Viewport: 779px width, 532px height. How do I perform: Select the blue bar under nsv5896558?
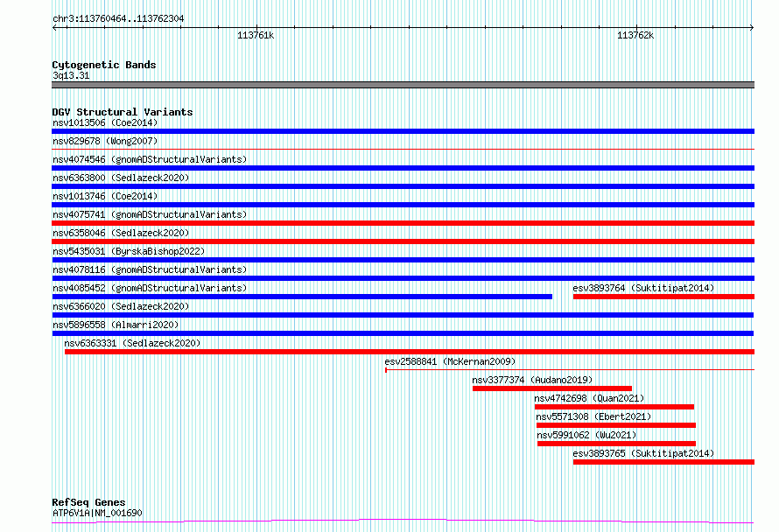(x=403, y=333)
